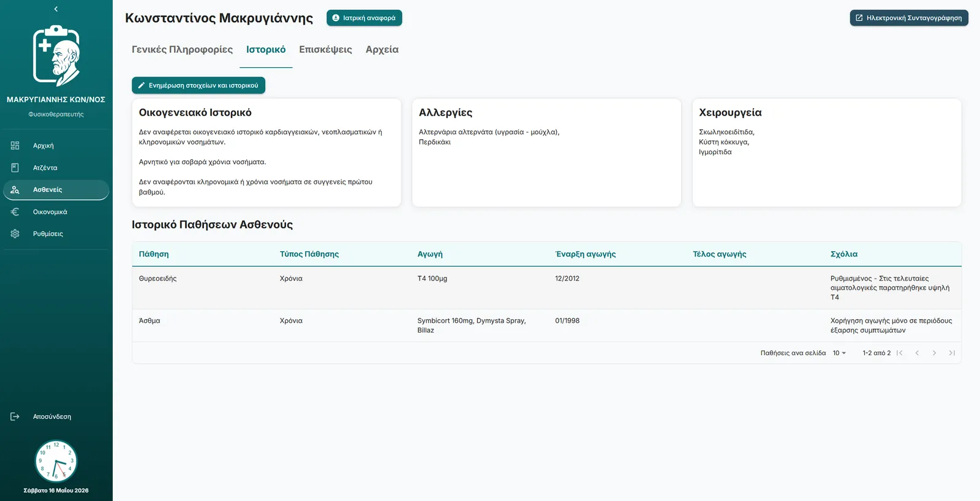Click Χρόνια type in Θυρεοειδής row

(x=291, y=279)
